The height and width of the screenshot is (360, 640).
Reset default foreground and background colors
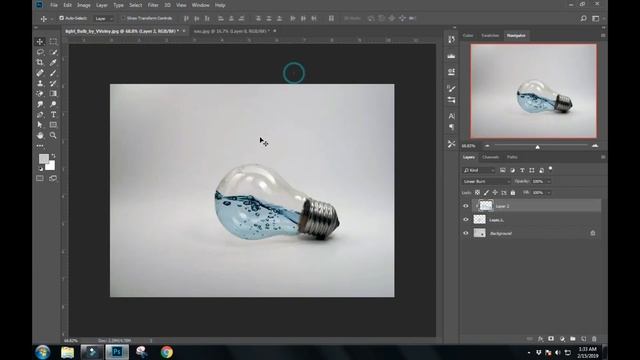[40, 168]
